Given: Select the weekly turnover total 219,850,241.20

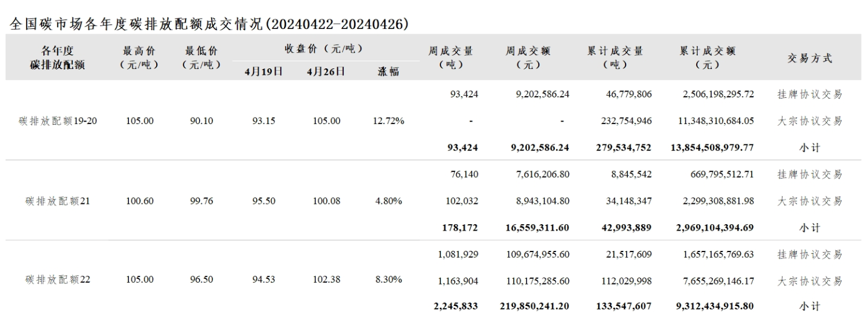Looking at the screenshot, I should click(535, 306).
